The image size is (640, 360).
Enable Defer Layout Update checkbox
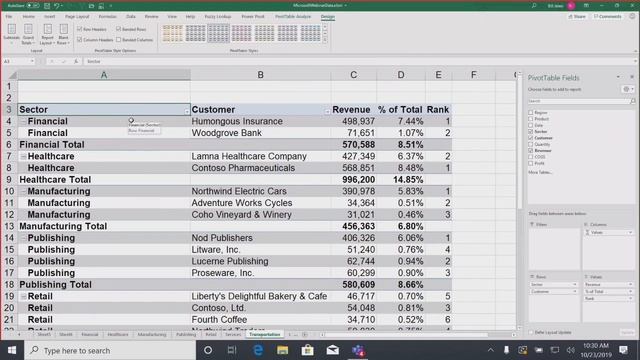[x=531, y=332]
